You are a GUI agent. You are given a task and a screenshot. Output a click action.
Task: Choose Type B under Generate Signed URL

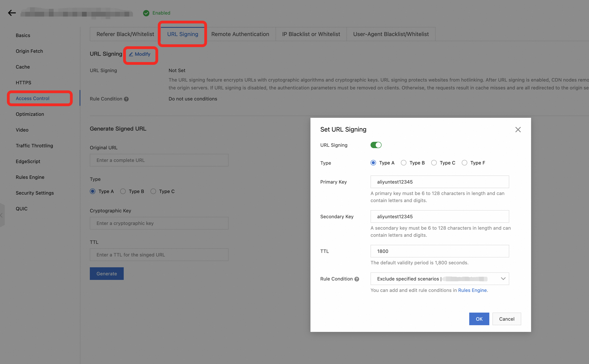pyautogui.click(x=123, y=191)
